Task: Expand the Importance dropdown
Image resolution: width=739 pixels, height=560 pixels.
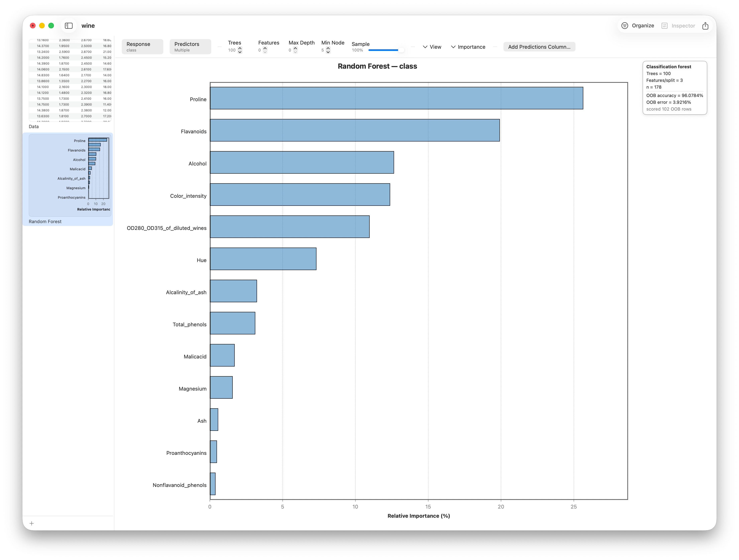Action: [468, 47]
